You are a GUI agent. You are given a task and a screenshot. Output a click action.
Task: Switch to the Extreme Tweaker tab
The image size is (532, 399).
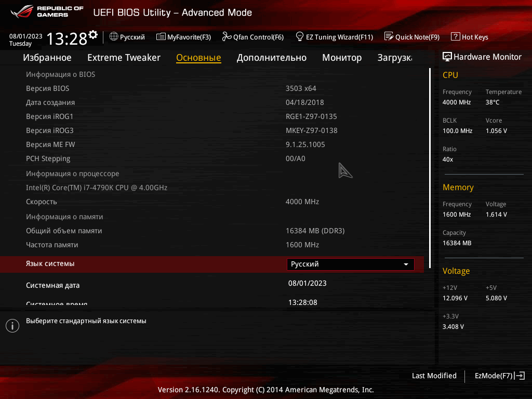[124, 58]
